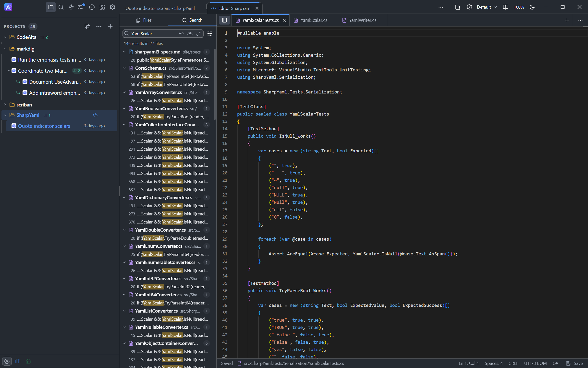Click the circular dot icon in toolbar

point(92,7)
